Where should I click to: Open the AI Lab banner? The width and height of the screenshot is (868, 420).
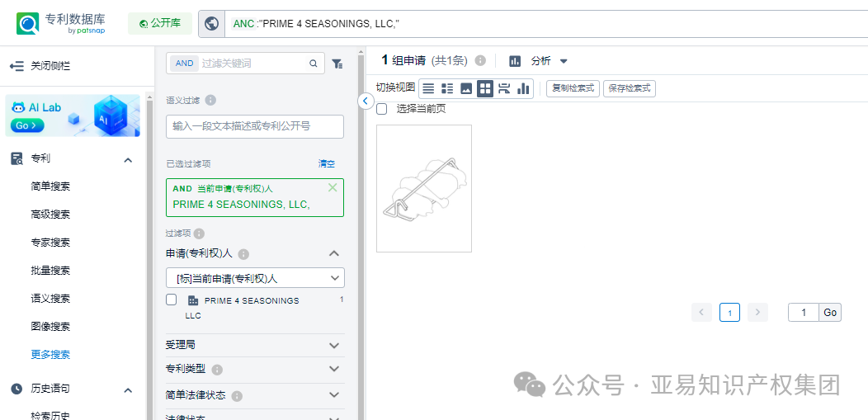73,116
